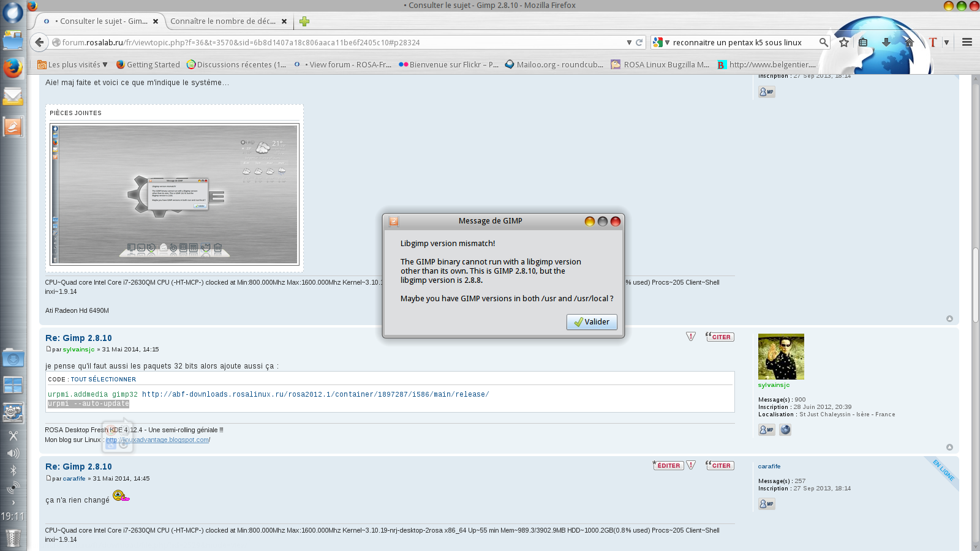Open file manager icon in dock
The image size is (980, 551).
(x=13, y=41)
